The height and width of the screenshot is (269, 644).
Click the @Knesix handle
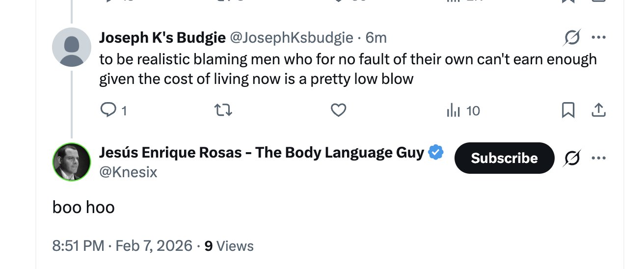(128, 172)
